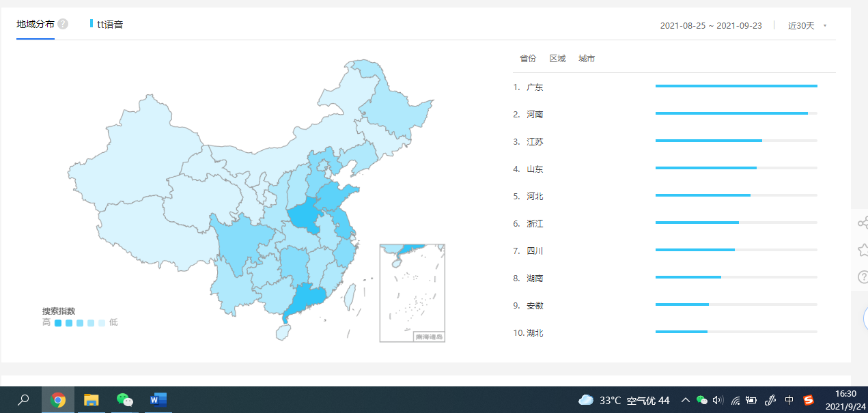The height and width of the screenshot is (413, 868).
Task: Click the 湖北 ranking row label
Action: (535, 333)
